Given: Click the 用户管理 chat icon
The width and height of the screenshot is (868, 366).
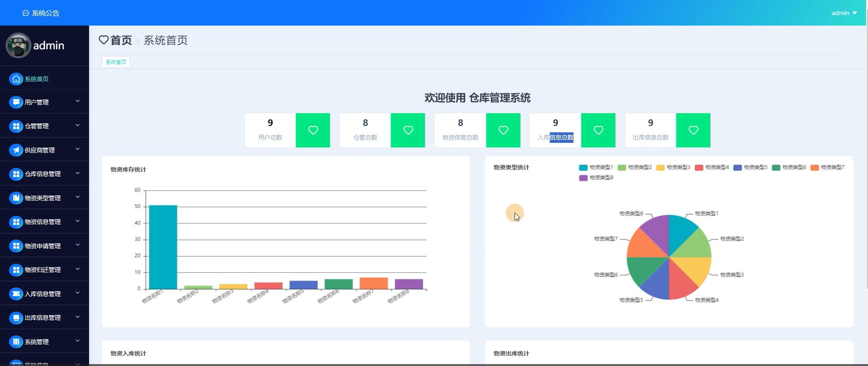Looking at the screenshot, I should [16, 102].
